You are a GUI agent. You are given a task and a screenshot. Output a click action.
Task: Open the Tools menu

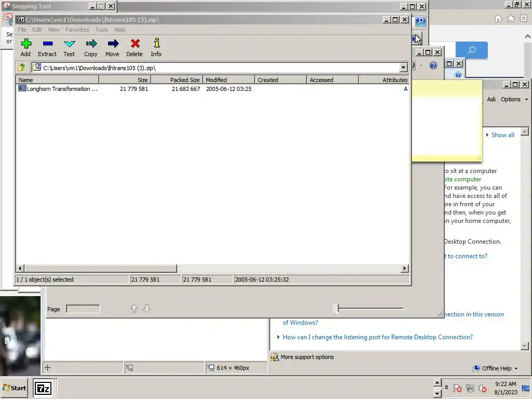pos(101,30)
